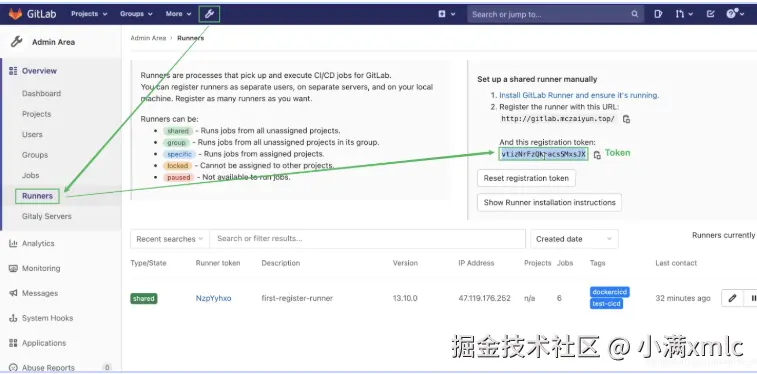
Task: Click the Analytics chart icon
Action: point(13,243)
